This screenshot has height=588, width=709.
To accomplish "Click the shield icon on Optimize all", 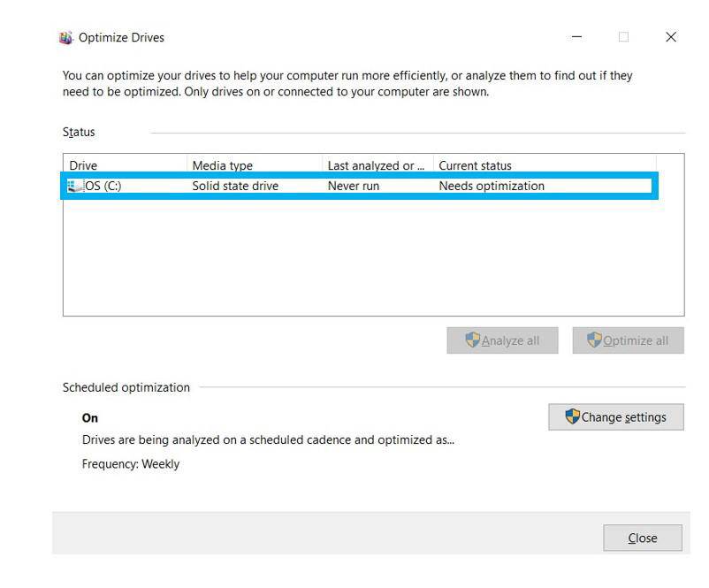I will pyautogui.click(x=594, y=340).
